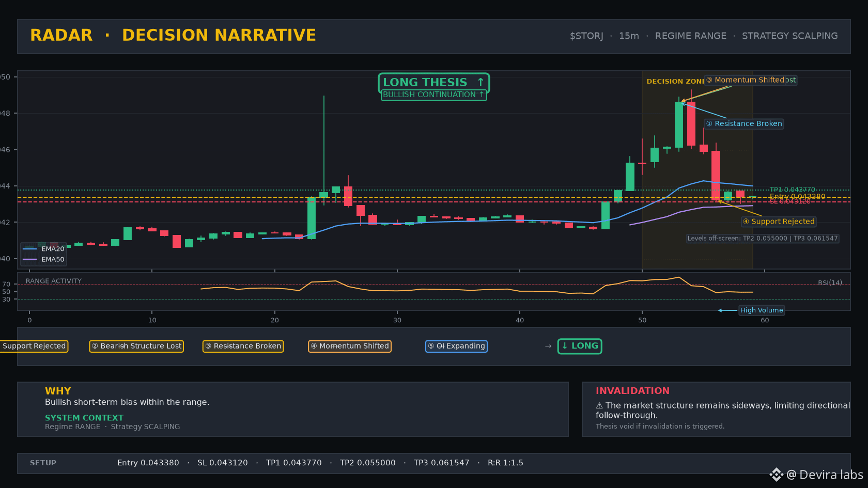Click the ③ Momentum Shifted chart annotation

745,80
